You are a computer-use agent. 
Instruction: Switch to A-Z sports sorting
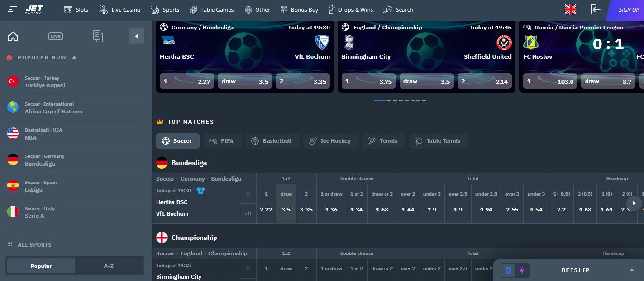(109, 266)
